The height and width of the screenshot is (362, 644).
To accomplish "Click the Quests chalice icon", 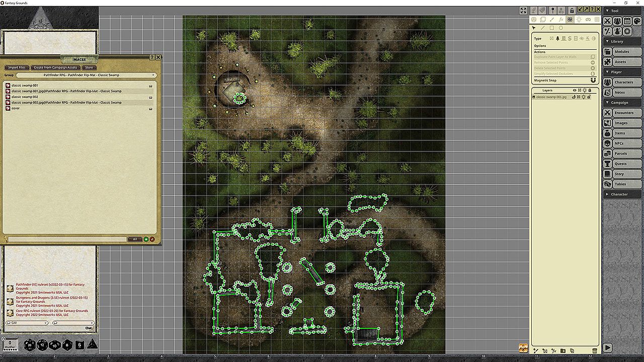I will coord(608,163).
